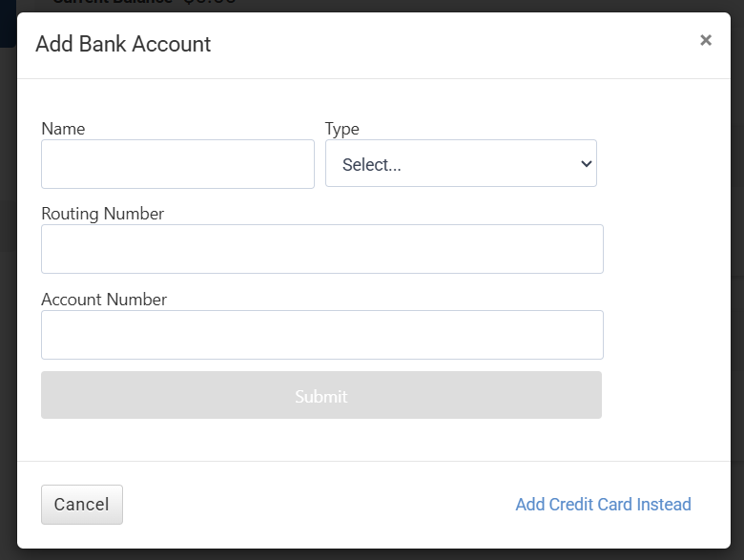Choose Add Credit Card Instead link

[603, 505]
